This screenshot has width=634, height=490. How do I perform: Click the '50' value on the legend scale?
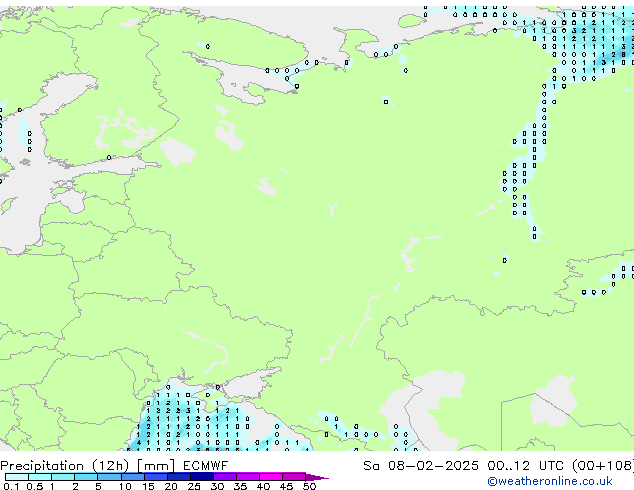pos(310,487)
